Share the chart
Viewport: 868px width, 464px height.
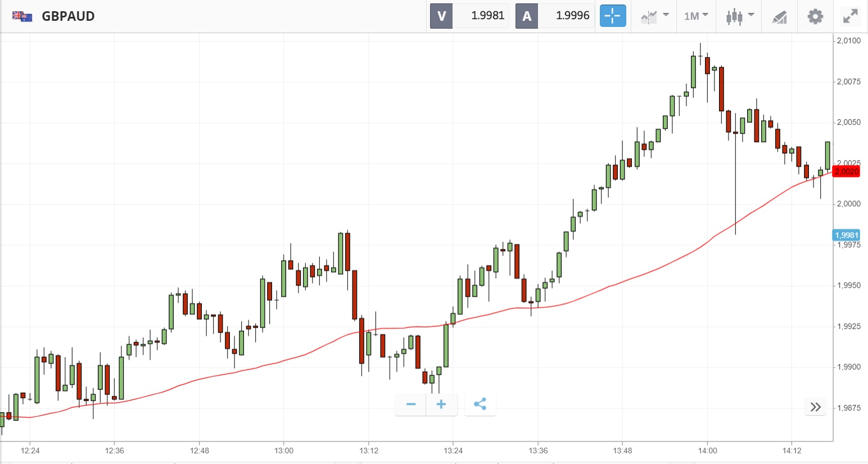tap(480, 404)
